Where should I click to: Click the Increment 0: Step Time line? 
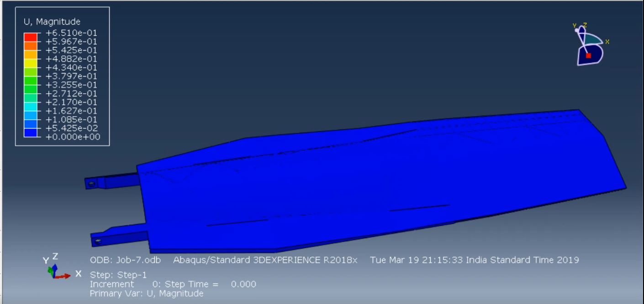173,284
